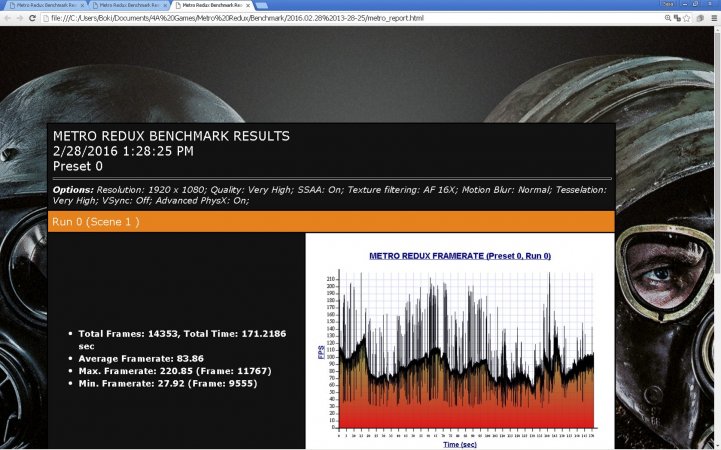Click the Max. Framerate: 220.85 line
The image size is (721, 450).
pyautogui.click(x=175, y=371)
